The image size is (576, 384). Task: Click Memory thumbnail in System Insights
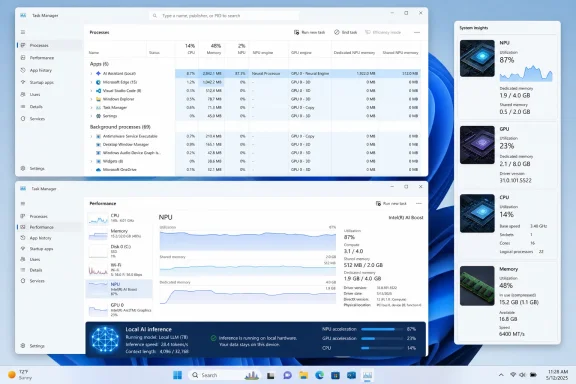[477, 286]
